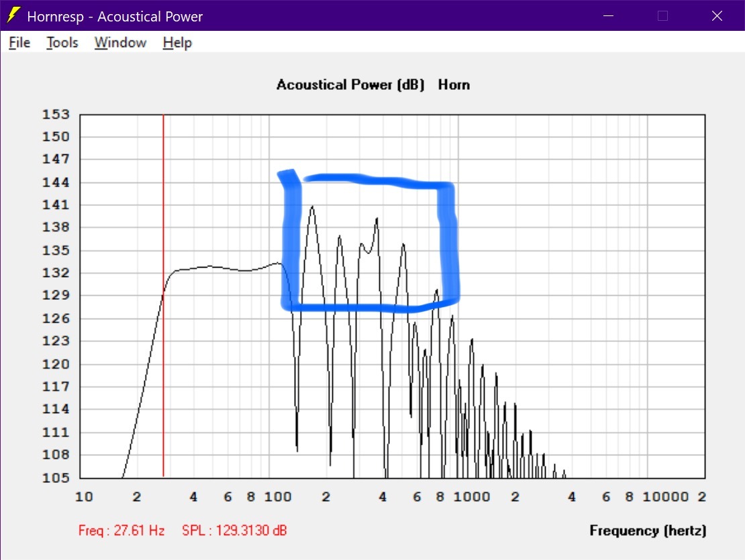Click the 10000 x-axis label
This screenshot has width=745, height=560.
click(x=665, y=497)
